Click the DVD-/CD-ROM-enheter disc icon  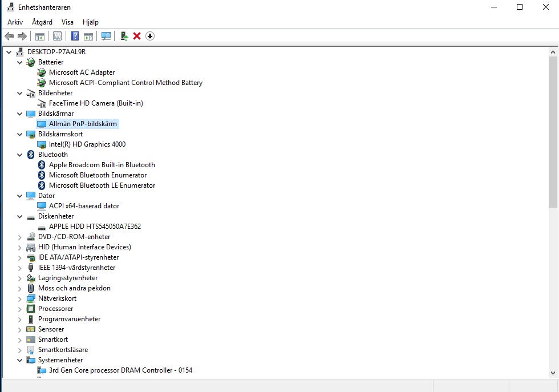(31, 237)
